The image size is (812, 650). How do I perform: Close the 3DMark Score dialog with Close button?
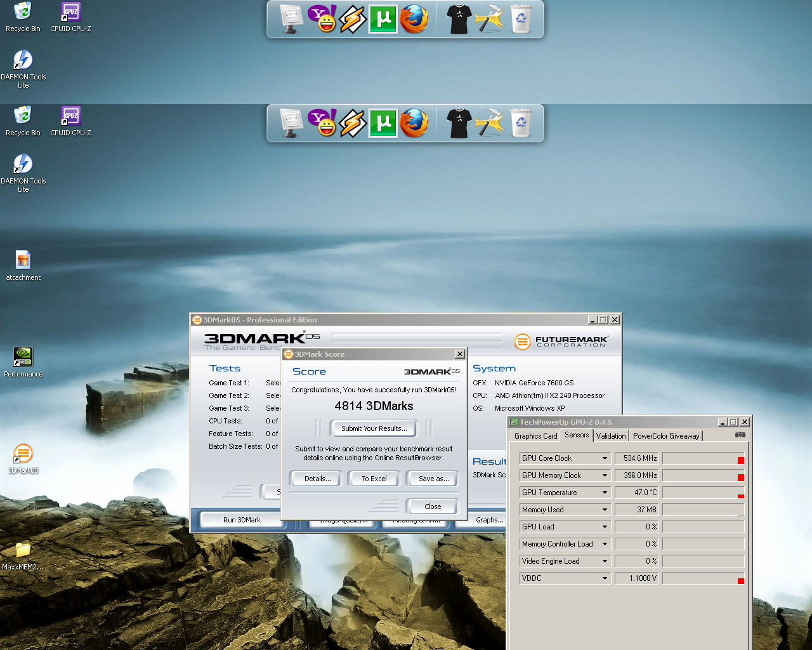tap(433, 507)
